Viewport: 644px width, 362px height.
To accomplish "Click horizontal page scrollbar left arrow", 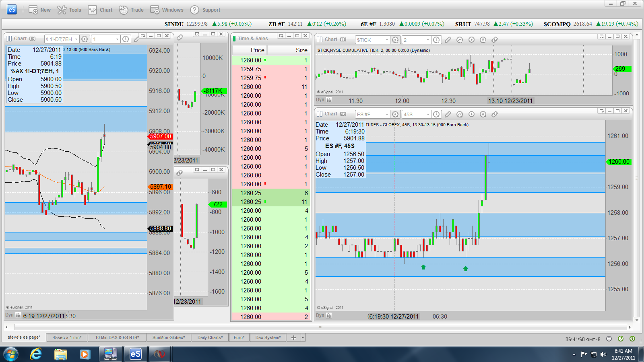I will coord(6,327).
